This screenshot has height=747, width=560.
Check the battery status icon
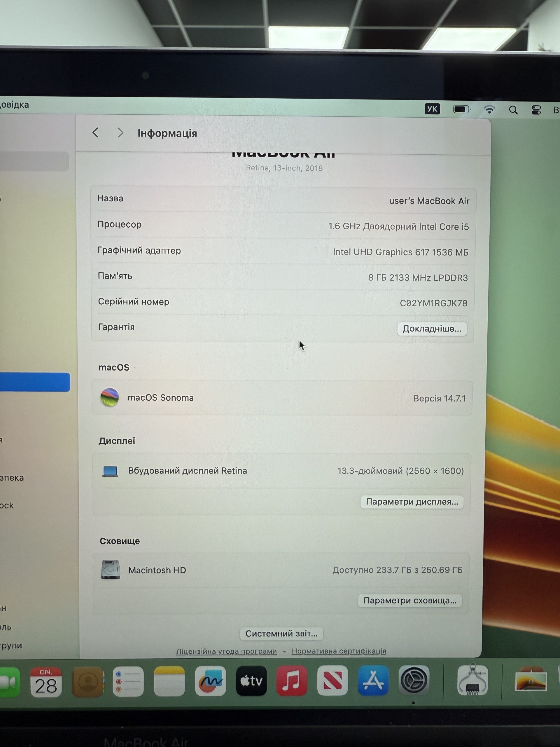[x=462, y=109]
